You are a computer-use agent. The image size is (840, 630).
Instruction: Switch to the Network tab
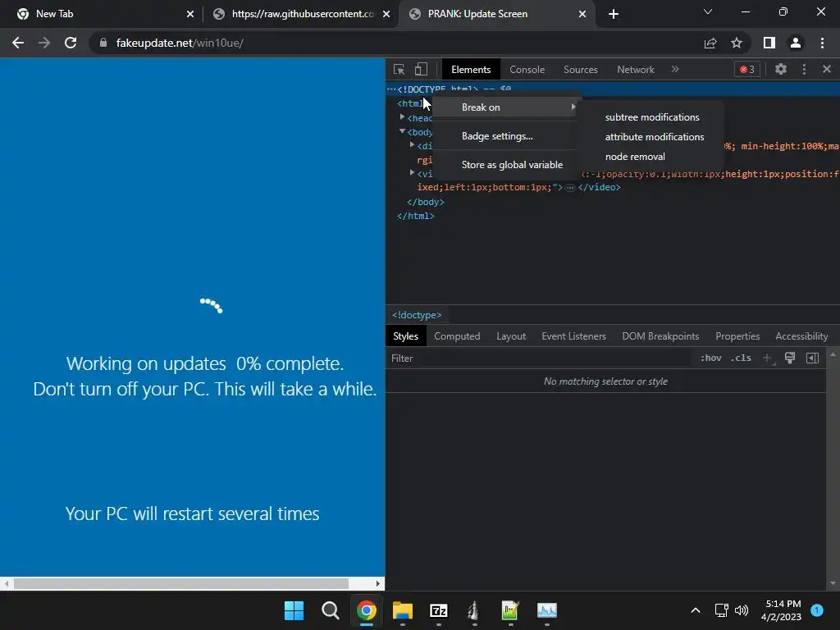coord(636,69)
